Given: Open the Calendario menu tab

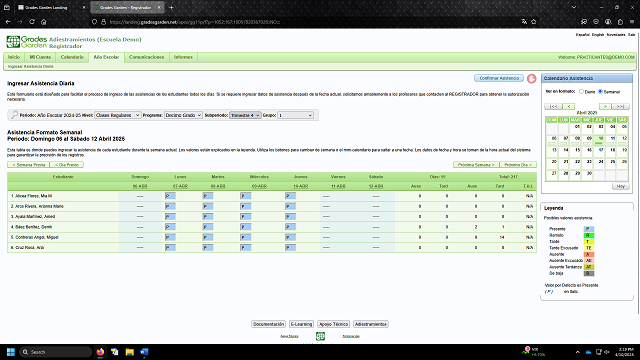Looking at the screenshot, I should pos(72,57).
